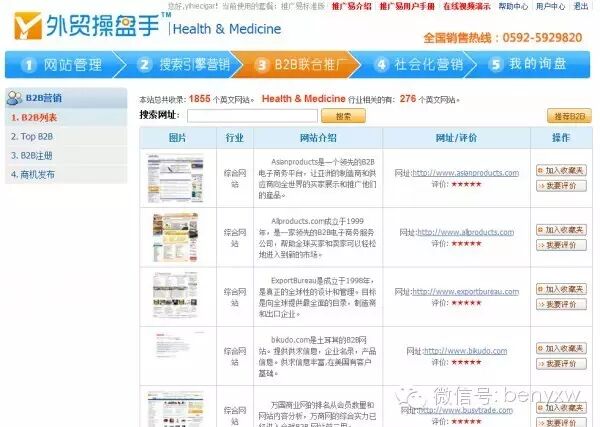600x427 pixels.
Task: Click star rating of exportbureau.com row
Action: click(x=466, y=303)
